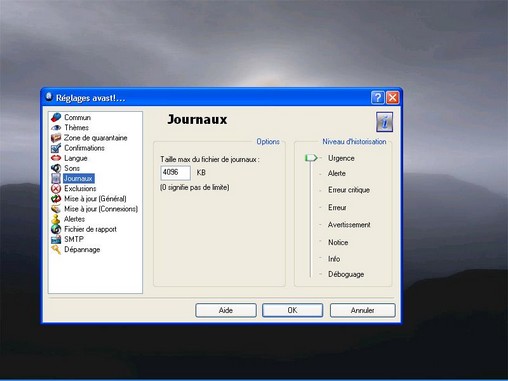Select the highlighted Journaux entry
This screenshot has height=381, width=508.
(78, 178)
